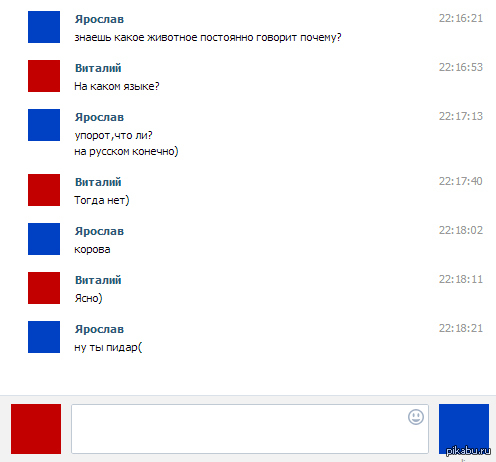
Task: Open the red avatar beside the input box
Action: pos(36,429)
